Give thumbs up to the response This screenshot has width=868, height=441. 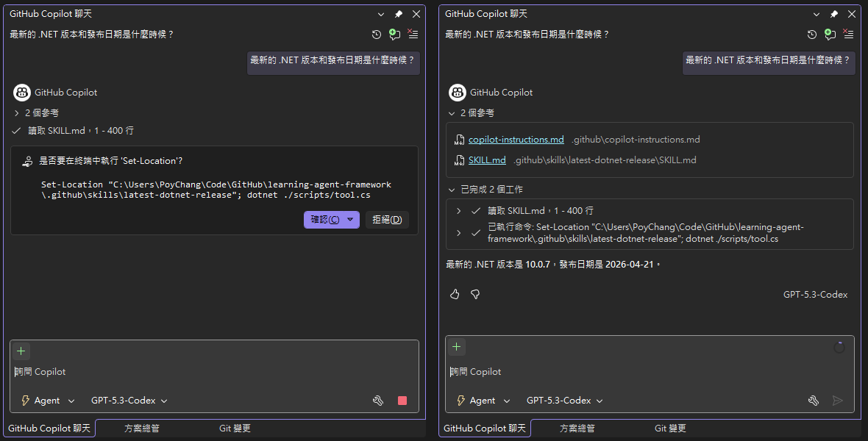455,295
